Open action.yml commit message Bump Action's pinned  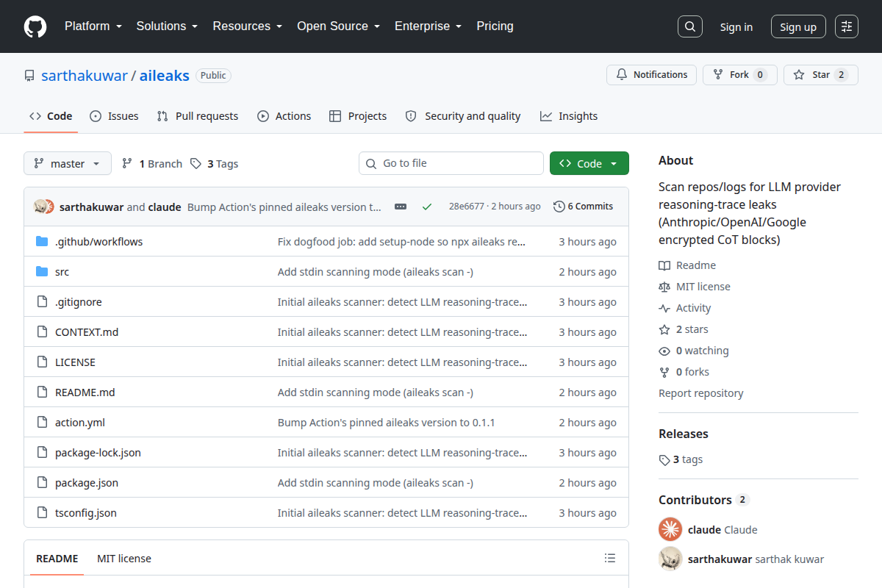point(387,423)
